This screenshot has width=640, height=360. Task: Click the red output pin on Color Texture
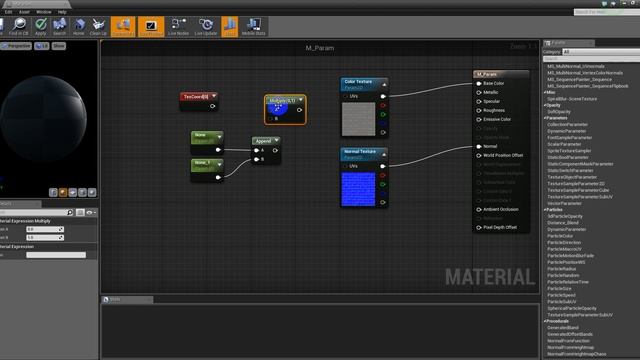click(383, 105)
